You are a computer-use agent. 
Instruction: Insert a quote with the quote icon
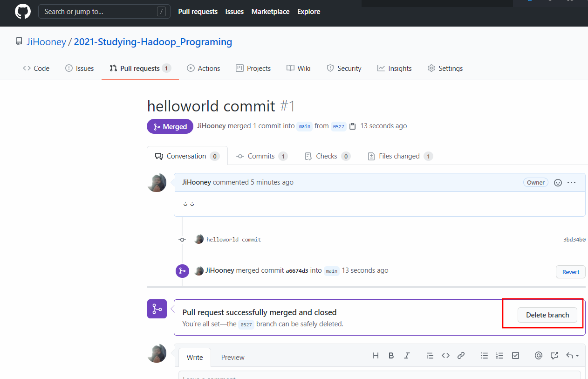pyautogui.click(x=430, y=356)
